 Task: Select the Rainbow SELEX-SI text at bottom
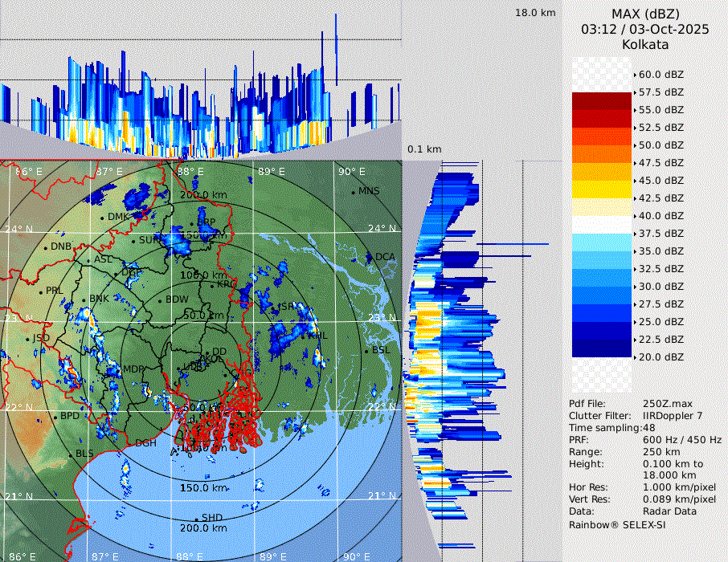617,524
